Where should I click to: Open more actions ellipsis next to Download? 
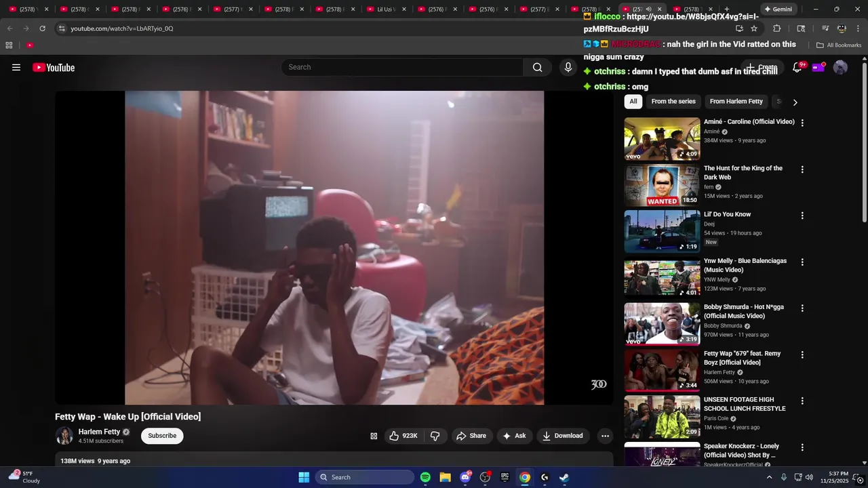coord(605,436)
